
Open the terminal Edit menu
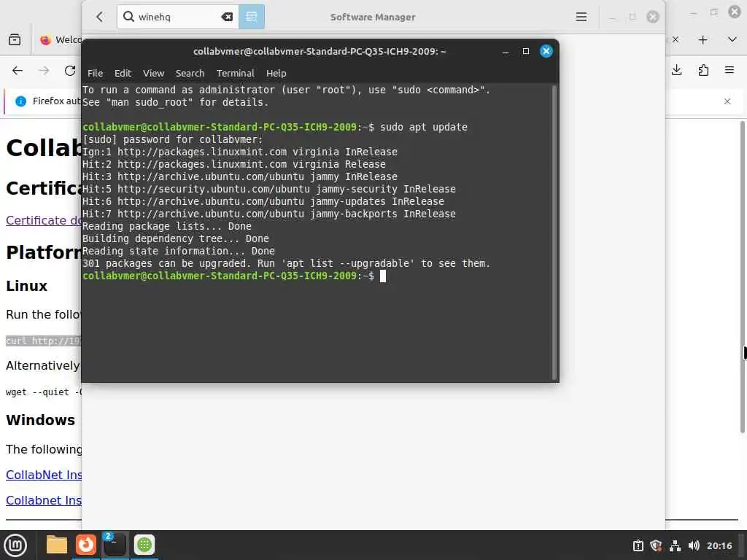(123, 74)
